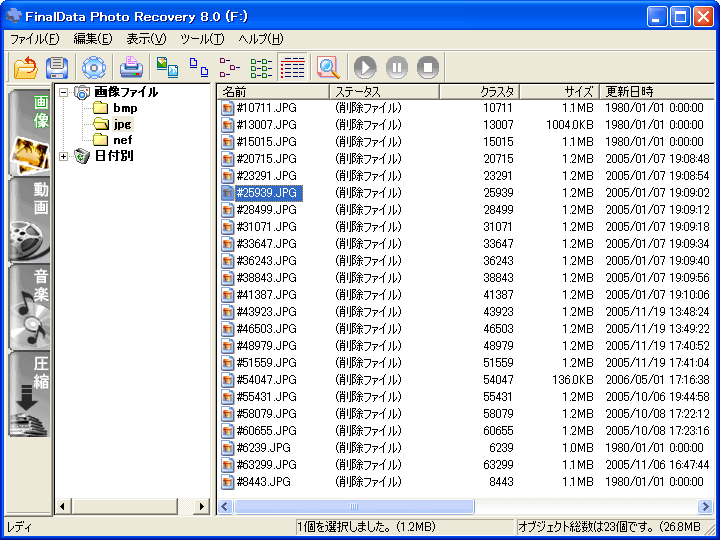
Task: Sort by 更新日時 column header
Action: (657, 91)
